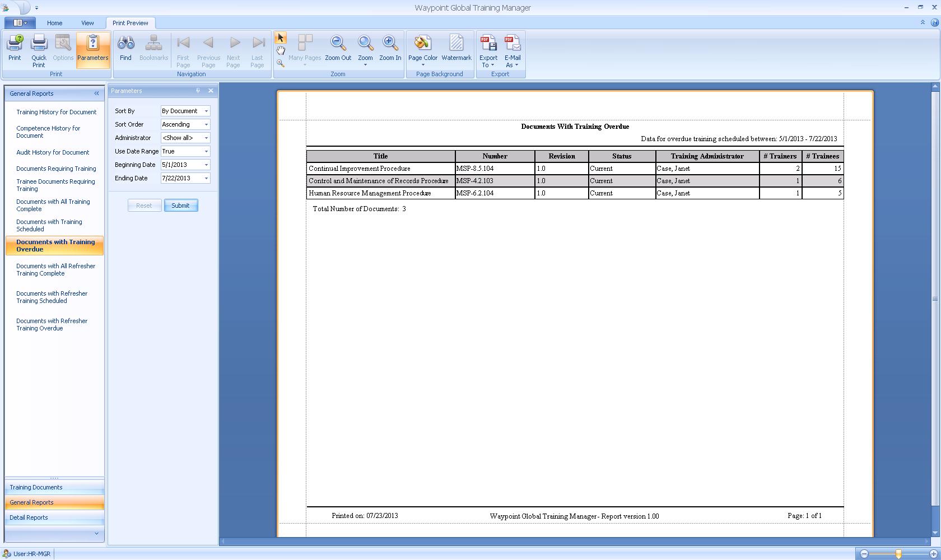Open the Administrator dropdown
The image size is (941, 560).
click(206, 138)
